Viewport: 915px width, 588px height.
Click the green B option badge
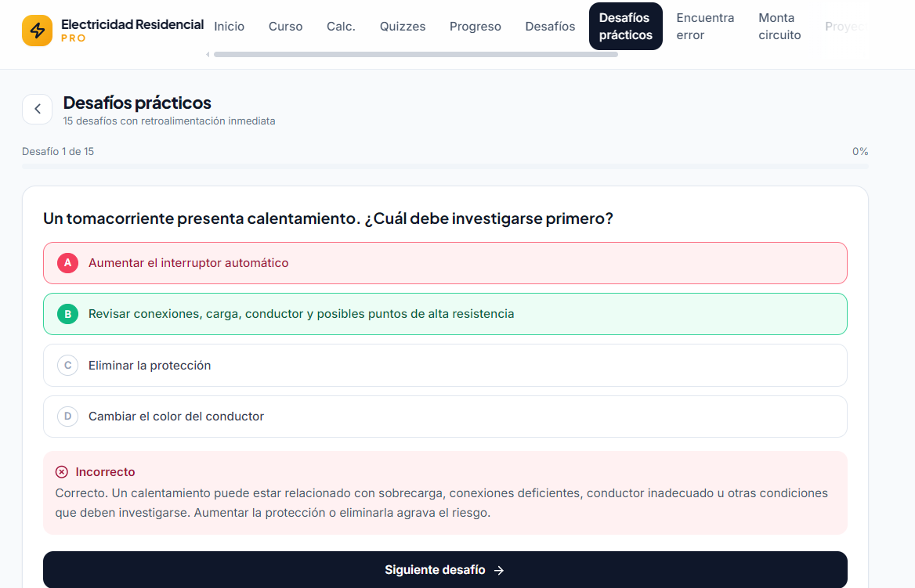pos(67,314)
